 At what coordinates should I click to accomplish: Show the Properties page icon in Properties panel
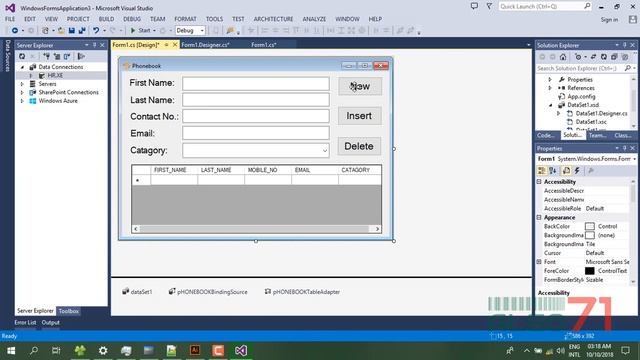(566, 171)
